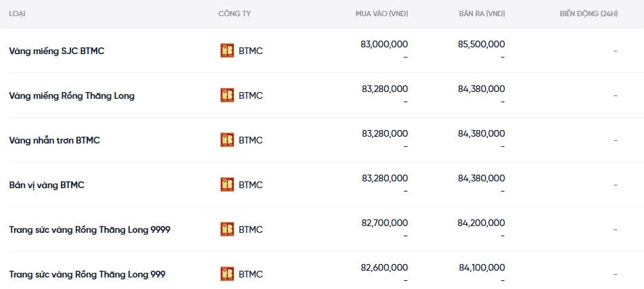Screen dimensions: 644x289
Task: Click the 82,600,000 buy price value
Action: (385, 267)
